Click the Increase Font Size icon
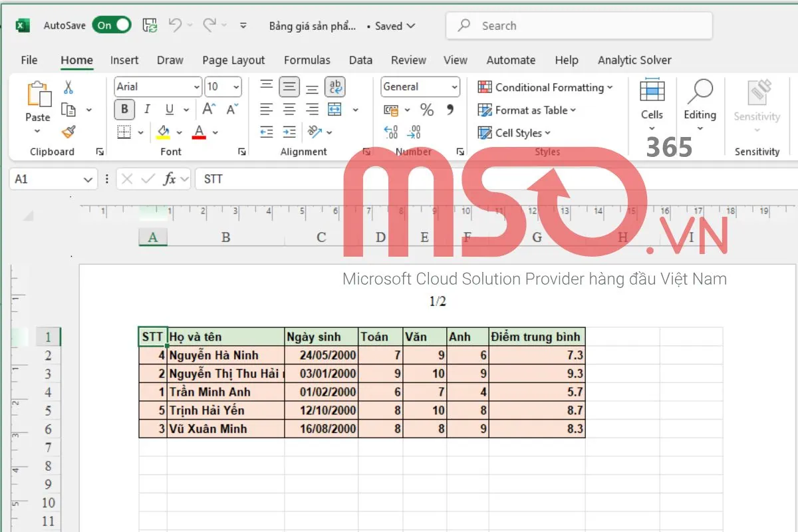Screen dimensions: 798x532 tap(209, 110)
